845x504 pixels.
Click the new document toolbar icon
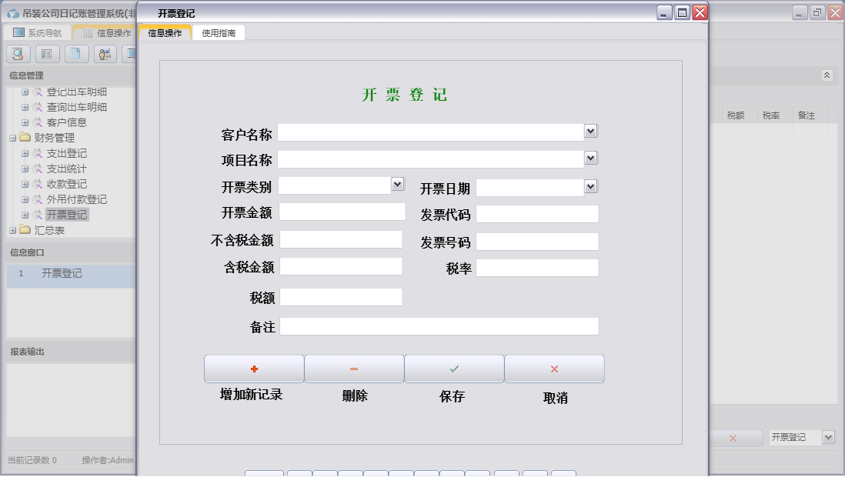76,53
